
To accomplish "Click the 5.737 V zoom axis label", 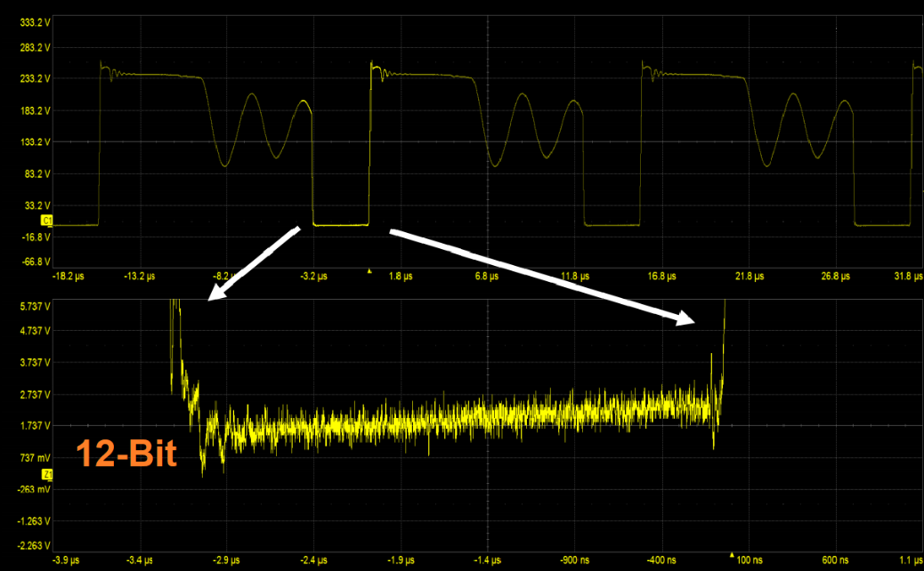I will [x=35, y=307].
